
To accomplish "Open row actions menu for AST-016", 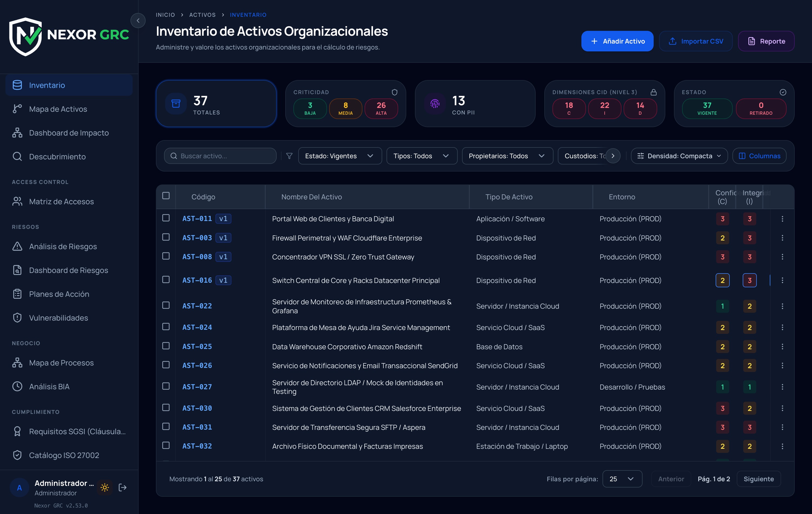I will pos(782,281).
